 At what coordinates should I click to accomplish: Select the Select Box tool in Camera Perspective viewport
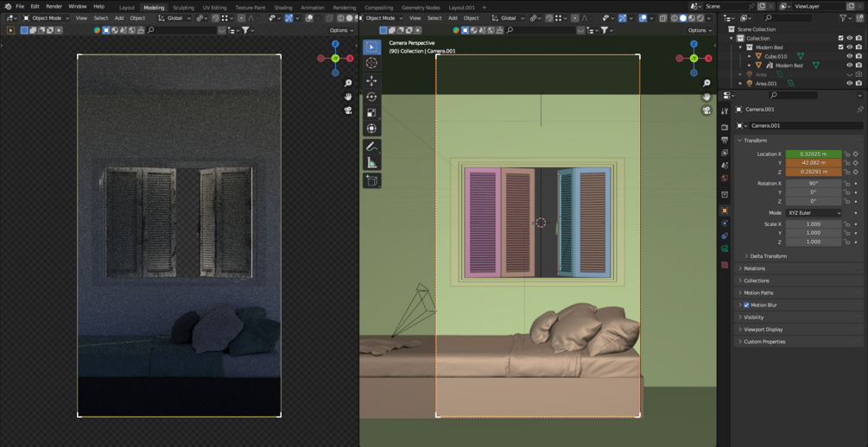pos(371,47)
